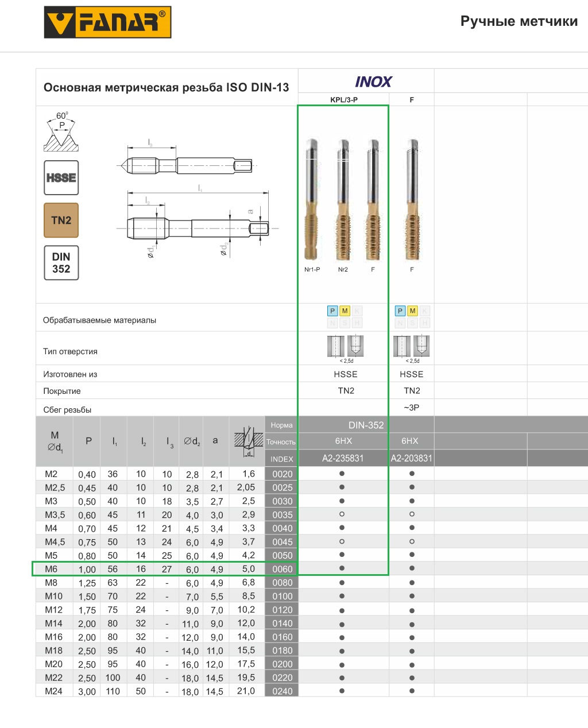Click blue P material icon under KPL/3-P
This screenshot has width=588, height=728.
point(332,311)
